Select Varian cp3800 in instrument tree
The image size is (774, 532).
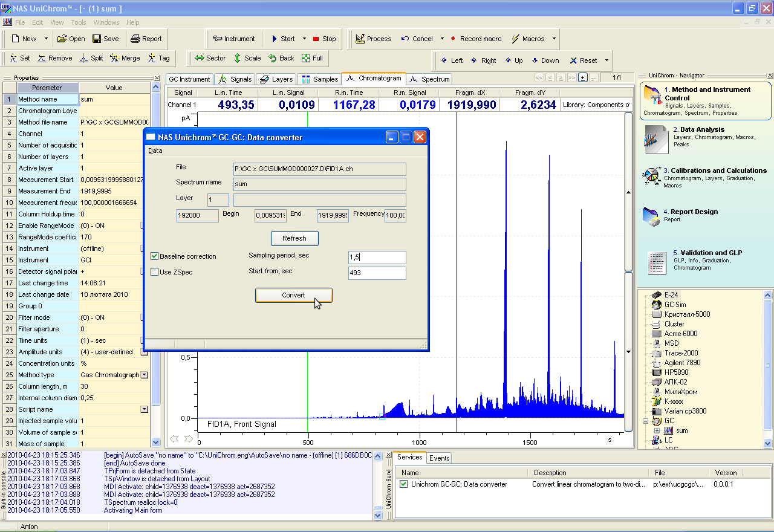point(685,411)
